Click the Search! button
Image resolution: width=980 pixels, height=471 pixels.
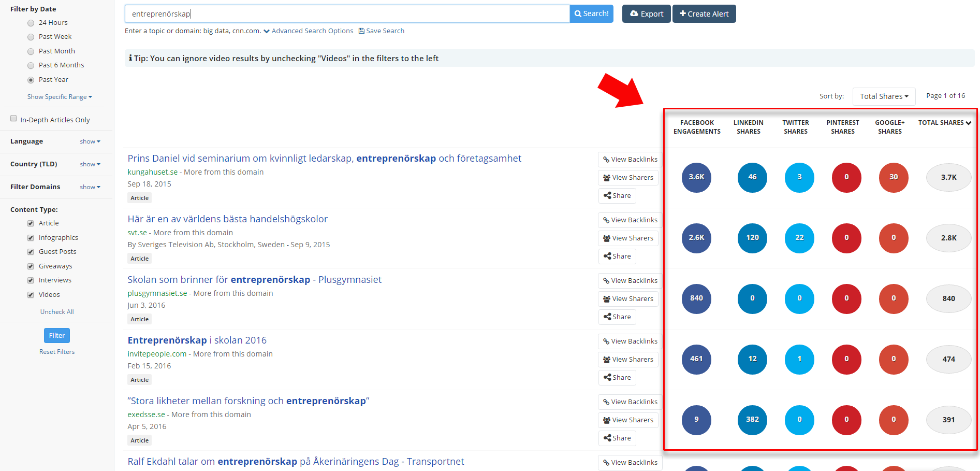(x=591, y=14)
